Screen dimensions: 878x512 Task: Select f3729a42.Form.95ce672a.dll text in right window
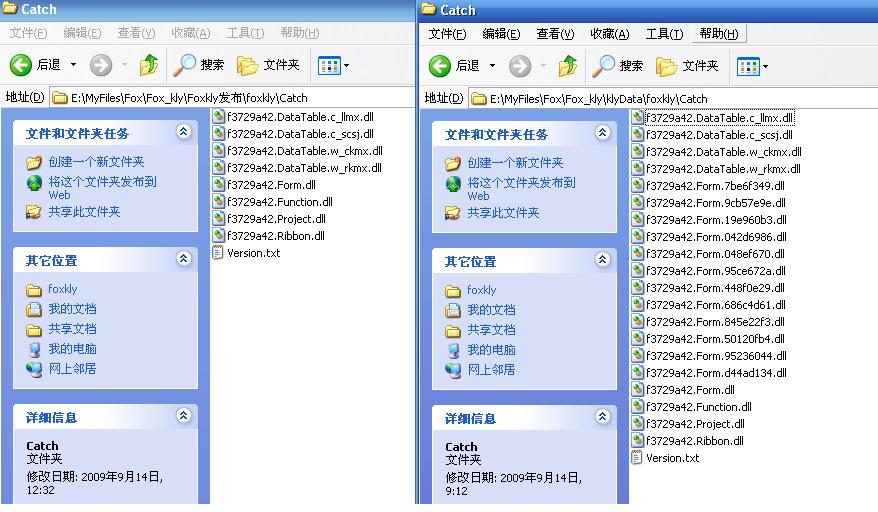[x=716, y=271]
